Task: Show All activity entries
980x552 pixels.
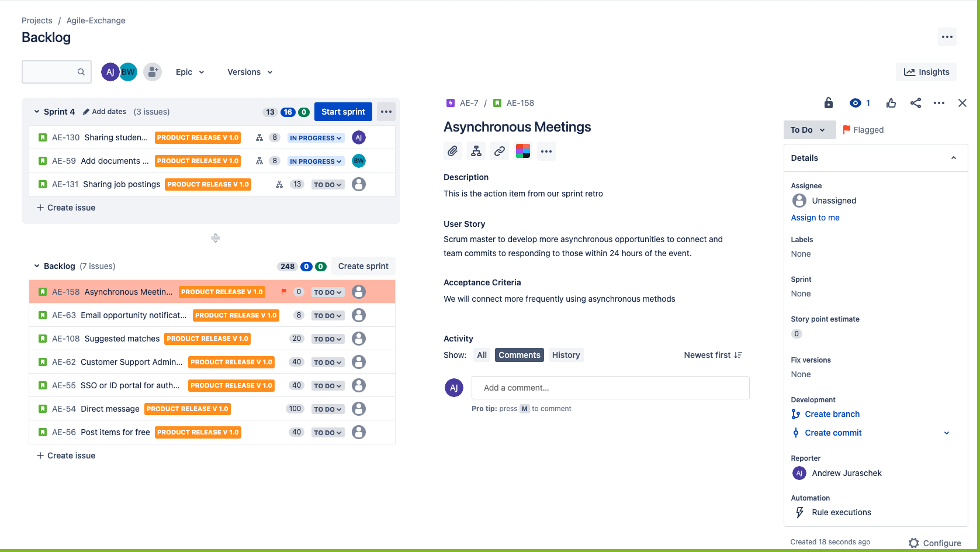Action: coord(482,354)
